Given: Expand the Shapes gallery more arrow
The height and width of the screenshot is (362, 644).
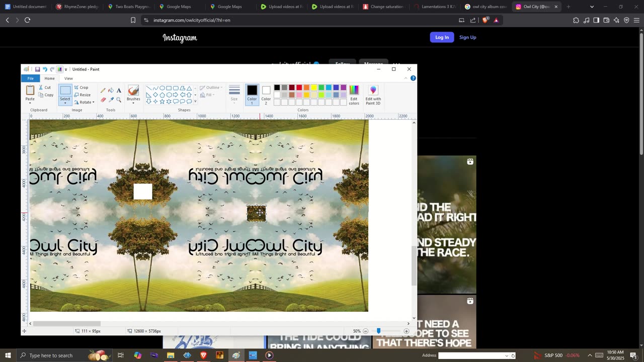Looking at the screenshot, I should tap(195, 102).
